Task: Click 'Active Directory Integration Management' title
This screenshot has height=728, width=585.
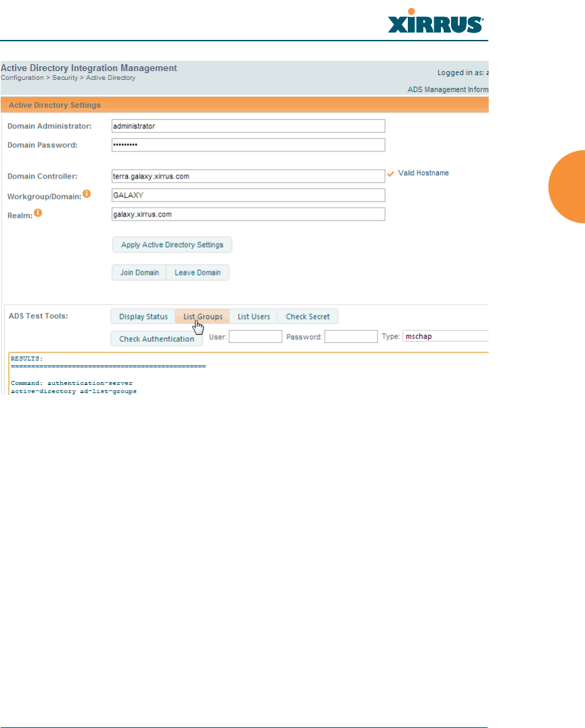Action: [89, 68]
